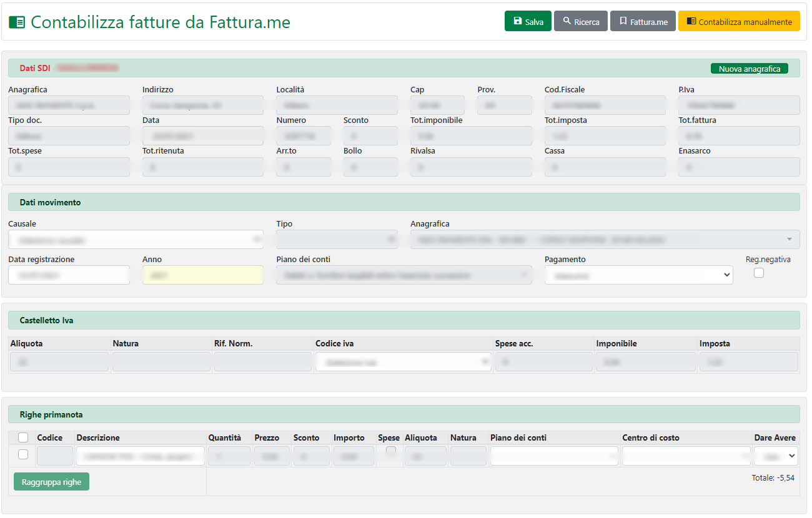Tick the first primanota row selection checkbox

coord(23,455)
